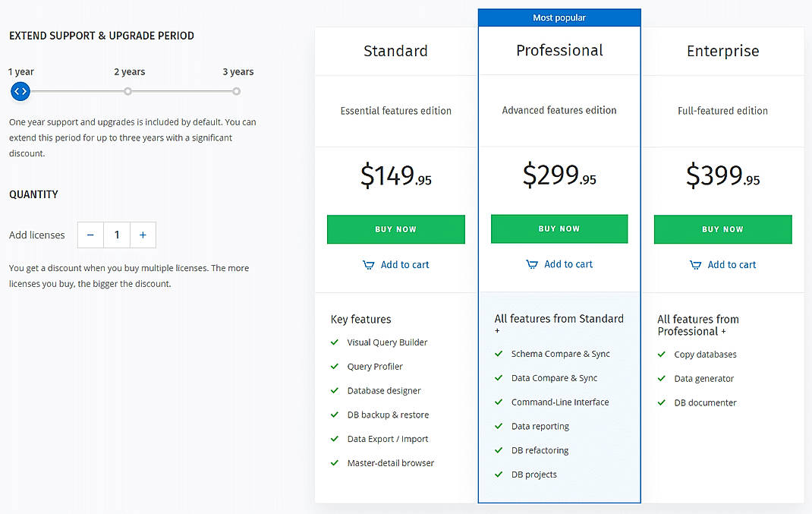Click the Most popular banner
The height and width of the screenshot is (514, 812).
coord(559,17)
